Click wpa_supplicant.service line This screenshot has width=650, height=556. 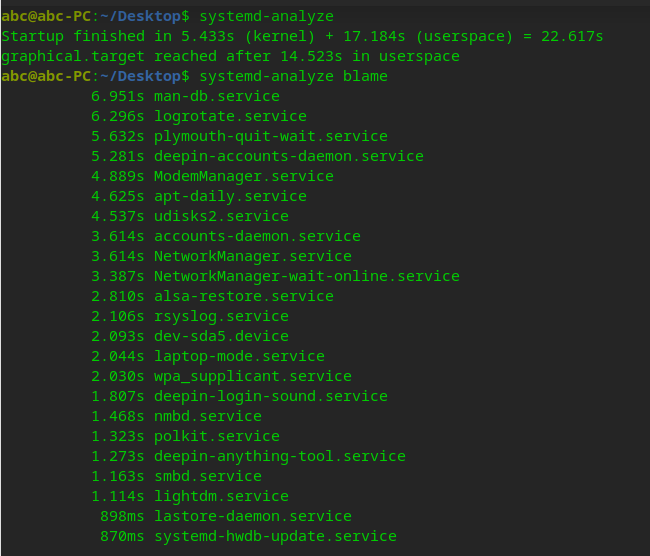(252, 376)
